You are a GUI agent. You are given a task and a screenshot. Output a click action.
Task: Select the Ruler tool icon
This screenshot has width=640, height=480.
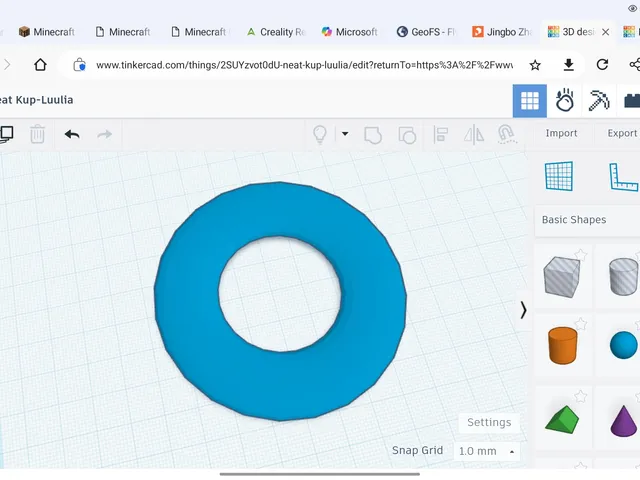click(x=623, y=177)
